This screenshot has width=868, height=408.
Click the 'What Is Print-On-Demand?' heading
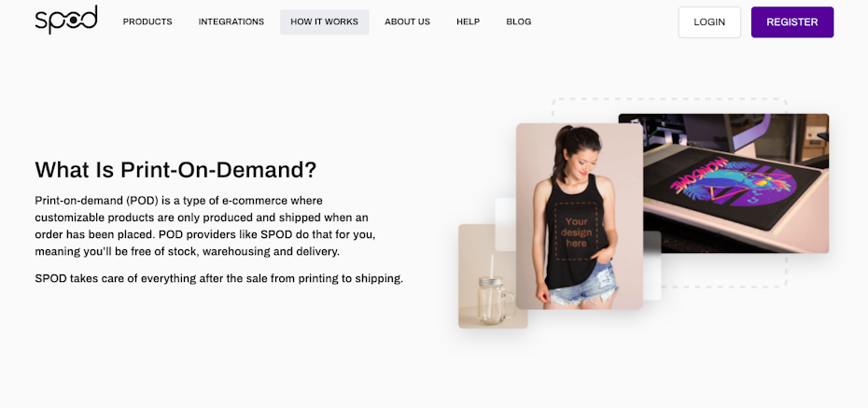click(x=175, y=169)
